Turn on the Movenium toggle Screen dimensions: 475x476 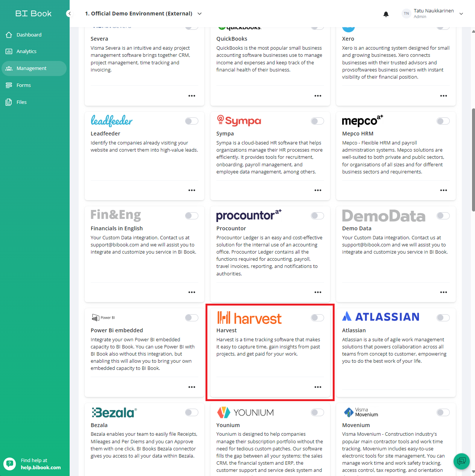point(443,412)
